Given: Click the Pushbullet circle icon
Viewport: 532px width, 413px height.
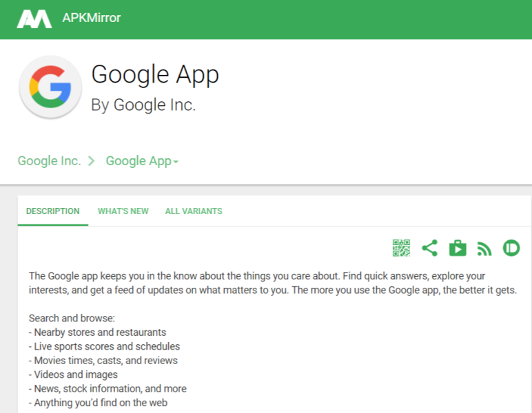Looking at the screenshot, I should 511,248.
